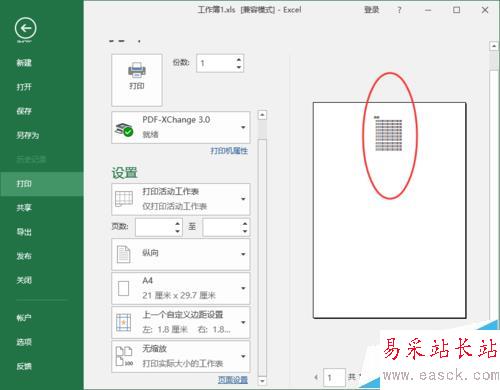Go back using the circled arrow

[26, 28]
